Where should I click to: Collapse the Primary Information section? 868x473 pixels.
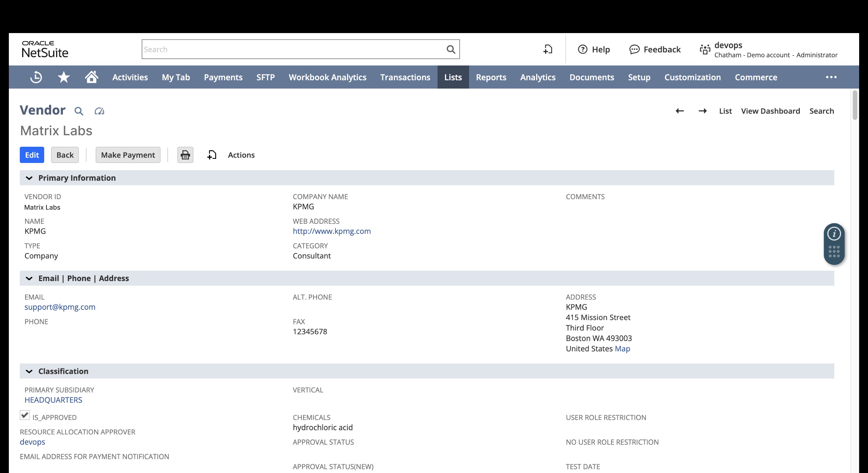(29, 178)
